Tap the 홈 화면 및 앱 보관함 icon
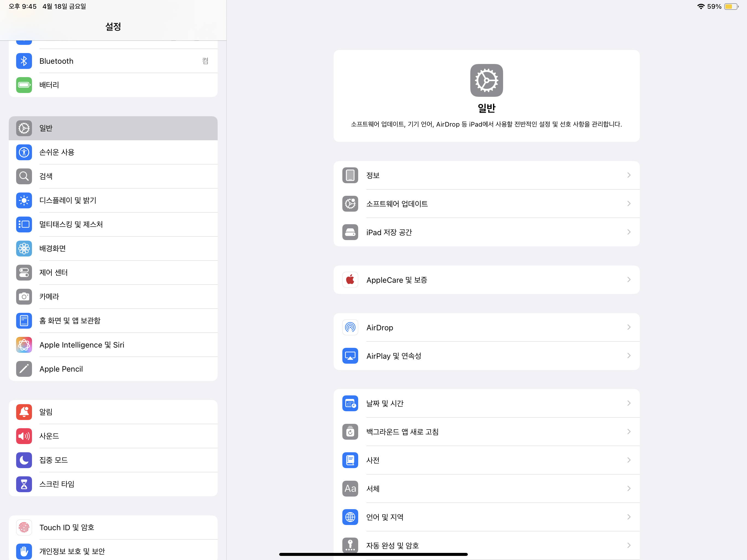 [24, 320]
